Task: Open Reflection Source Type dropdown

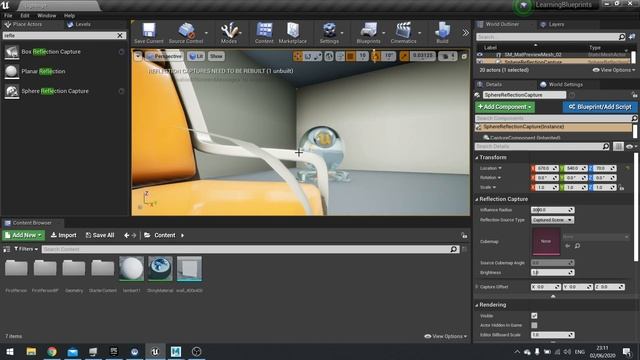Action: point(552,220)
